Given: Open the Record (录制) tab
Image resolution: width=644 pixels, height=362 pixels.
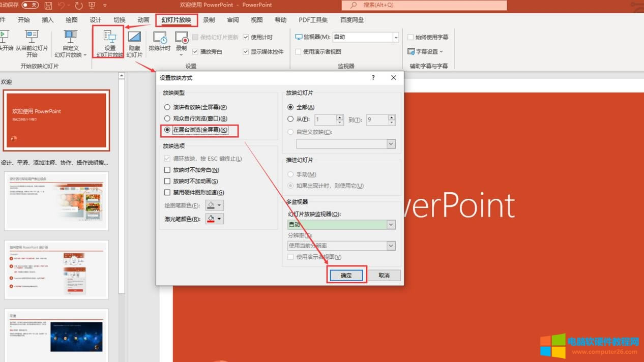Looking at the screenshot, I should pyautogui.click(x=209, y=20).
